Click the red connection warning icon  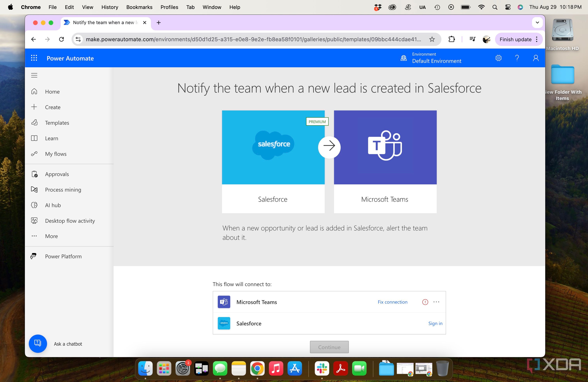(x=425, y=302)
